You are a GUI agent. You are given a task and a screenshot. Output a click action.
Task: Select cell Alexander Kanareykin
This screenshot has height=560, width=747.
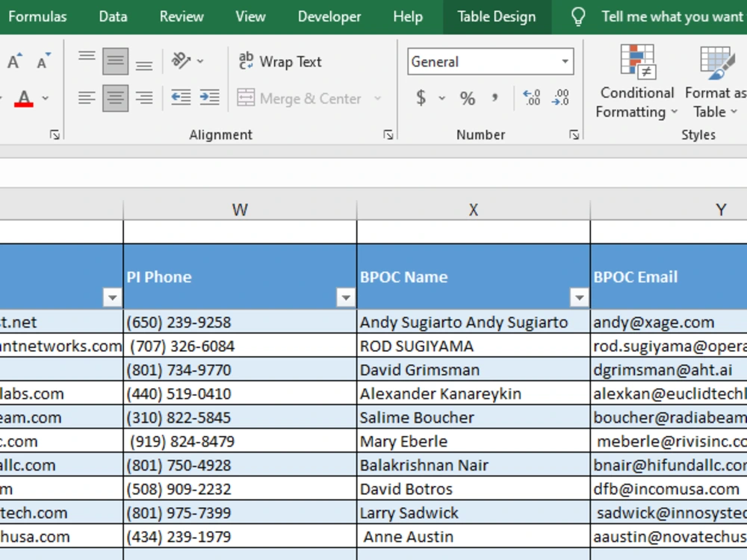[473, 393]
